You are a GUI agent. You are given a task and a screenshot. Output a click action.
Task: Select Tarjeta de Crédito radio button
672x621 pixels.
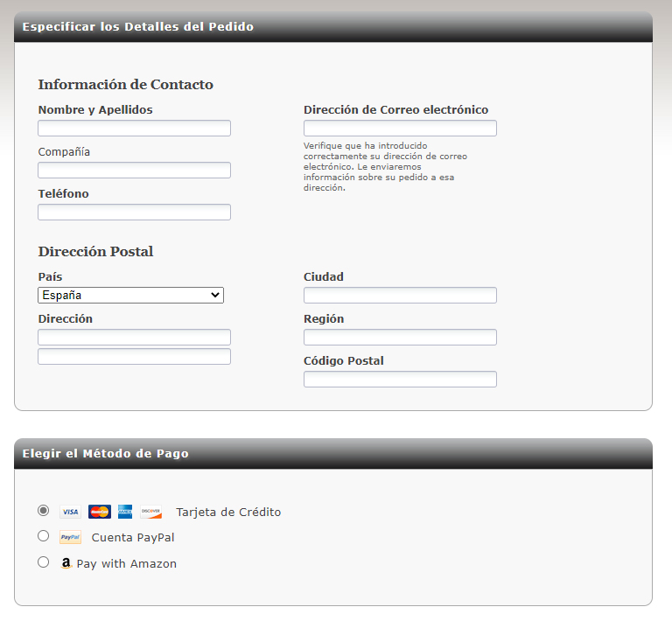pos(44,510)
